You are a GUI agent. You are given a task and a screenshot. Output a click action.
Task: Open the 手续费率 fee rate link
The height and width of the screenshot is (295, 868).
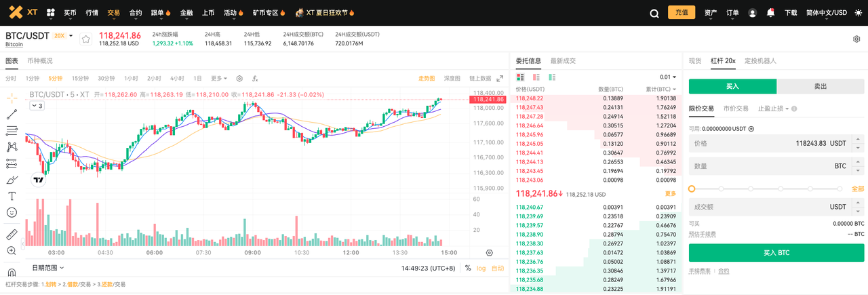pos(700,271)
